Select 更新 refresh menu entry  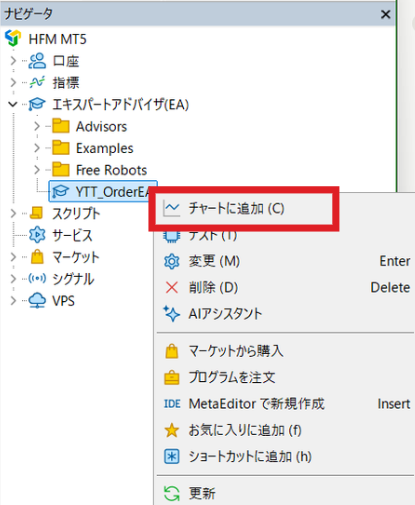tap(285, 493)
